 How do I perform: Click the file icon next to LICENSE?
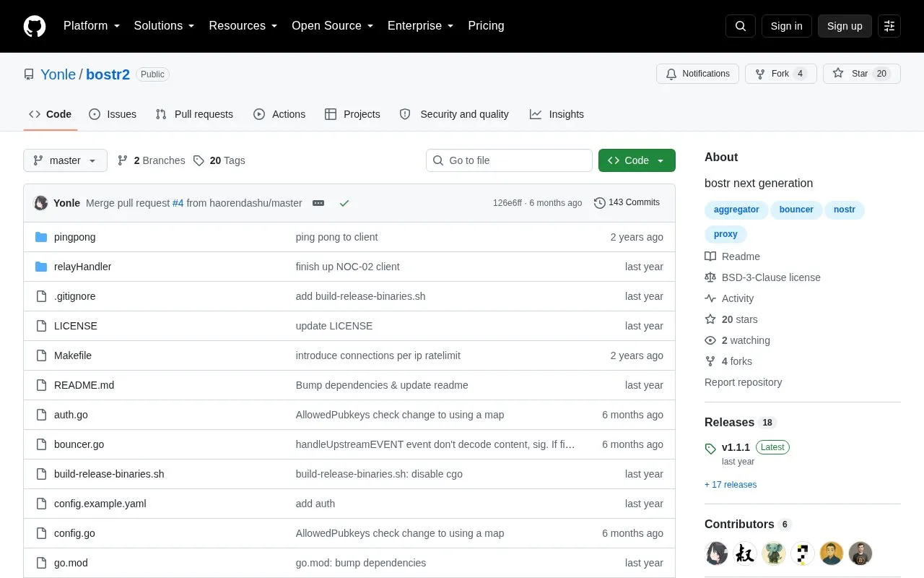tap(41, 326)
